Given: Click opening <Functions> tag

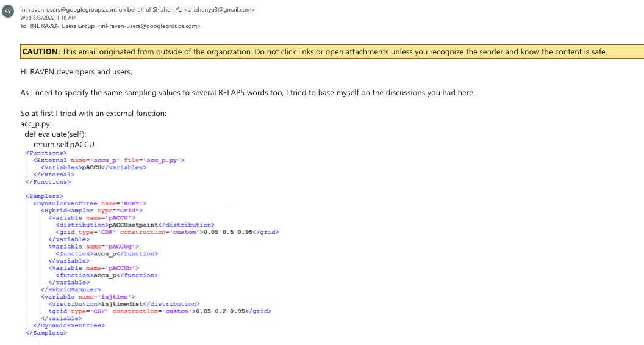Looking at the screenshot, I should 46,153.
